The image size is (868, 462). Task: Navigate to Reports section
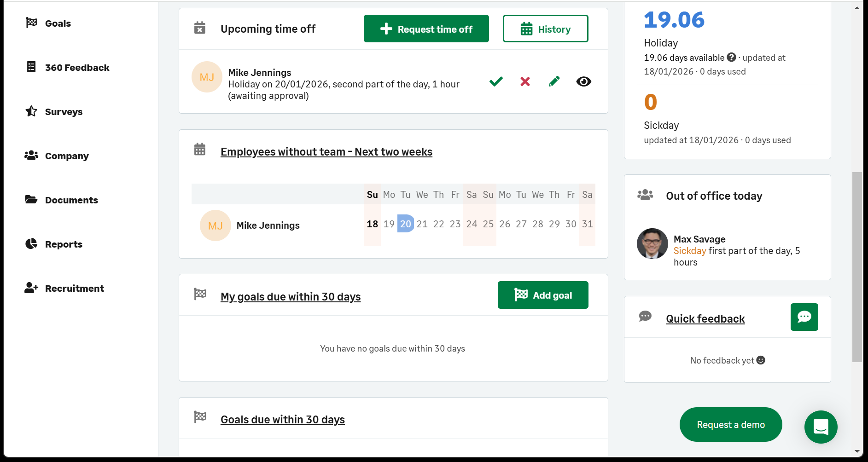click(x=64, y=244)
